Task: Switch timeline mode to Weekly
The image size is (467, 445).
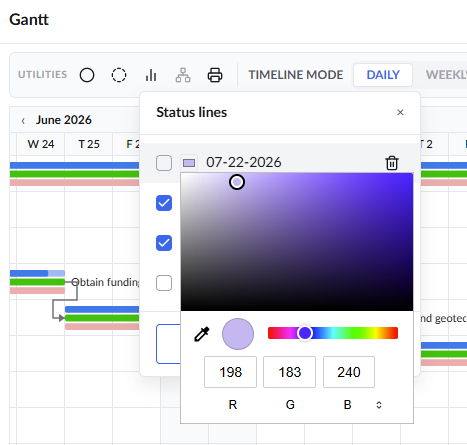Action: (x=446, y=75)
